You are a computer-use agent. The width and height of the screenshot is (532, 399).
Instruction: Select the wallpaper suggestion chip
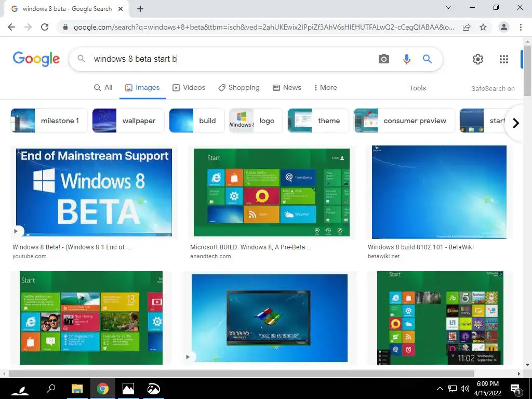point(128,121)
